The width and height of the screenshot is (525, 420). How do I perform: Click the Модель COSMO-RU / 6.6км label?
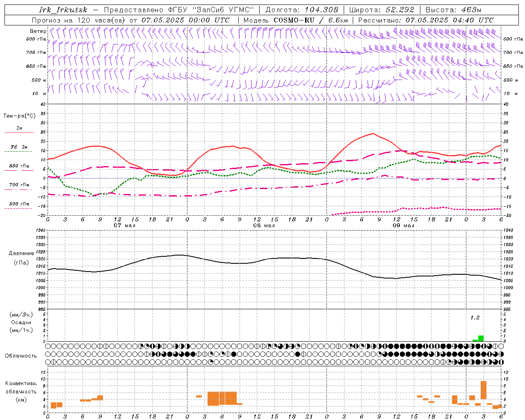(x=295, y=20)
